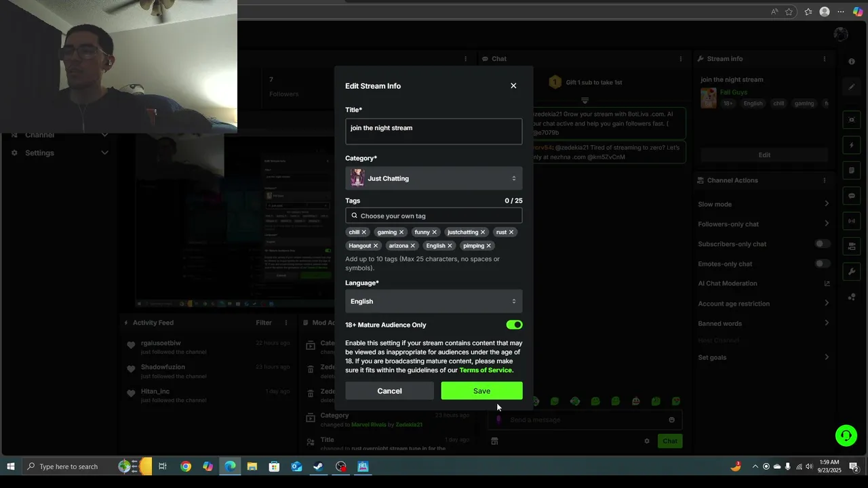Remove the arizona tag
Screen dimensions: 868x488
coord(412,246)
